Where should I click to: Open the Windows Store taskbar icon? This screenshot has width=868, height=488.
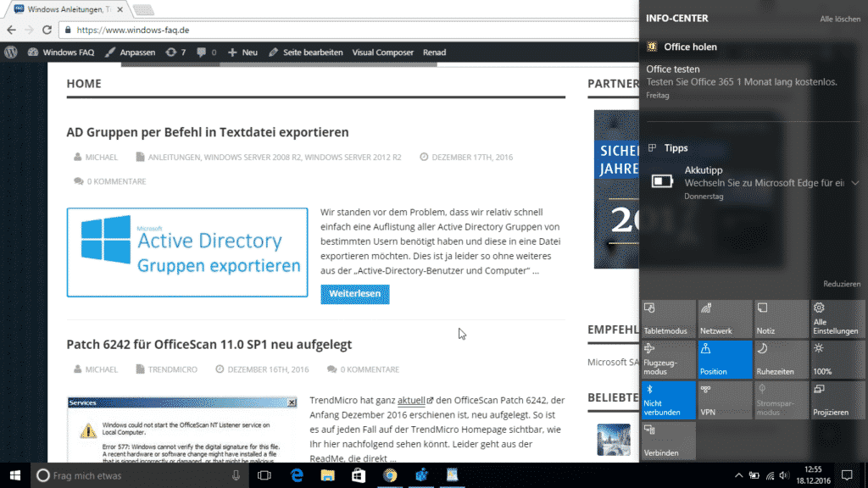click(x=359, y=475)
